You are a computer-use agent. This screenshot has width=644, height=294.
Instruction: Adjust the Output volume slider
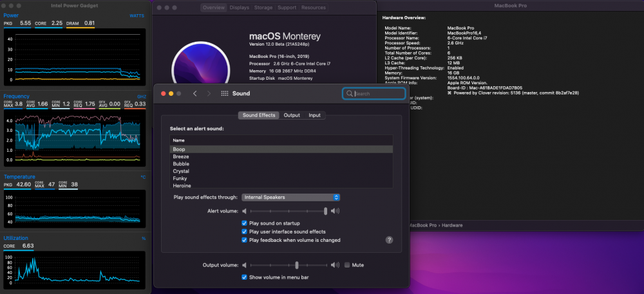289,265
